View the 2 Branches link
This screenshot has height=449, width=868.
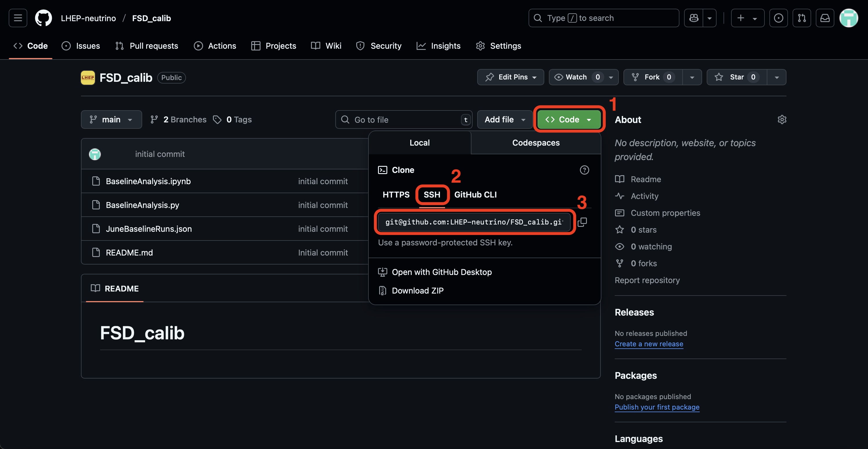point(178,120)
